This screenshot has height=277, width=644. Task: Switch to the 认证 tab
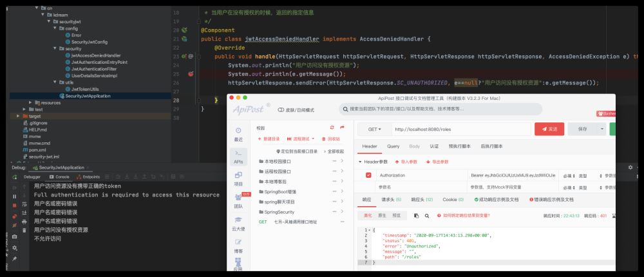tap(434, 146)
